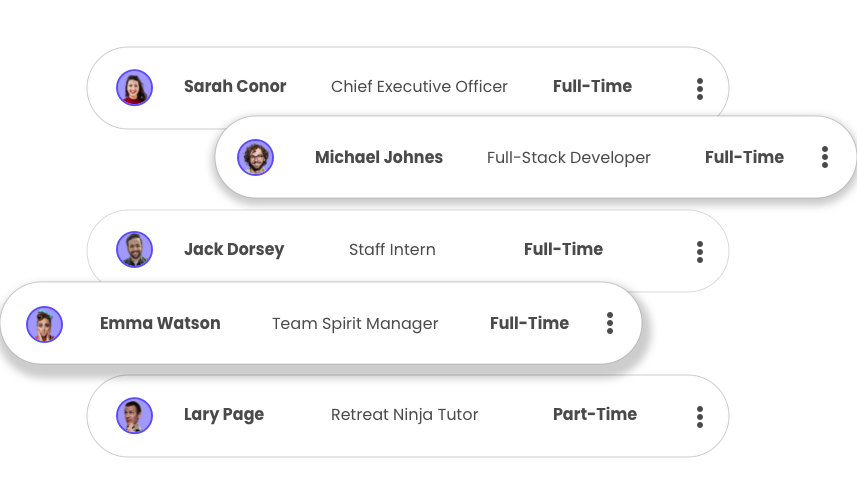Open the three-dot menu for Michael Johnes
Image resolution: width=857 pixels, height=478 pixels.
(825, 157)
